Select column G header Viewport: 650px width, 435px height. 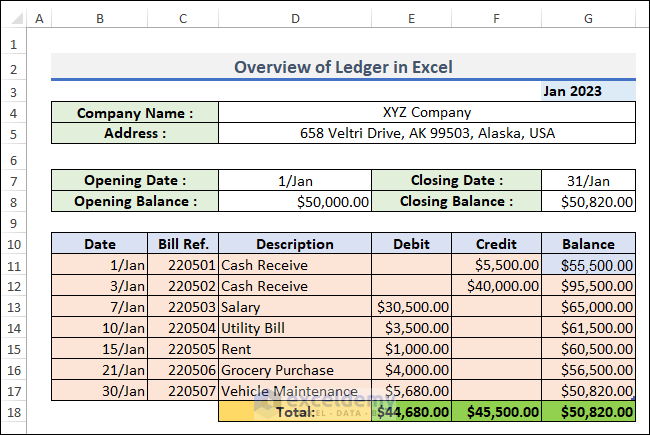(x=588, y=19)
